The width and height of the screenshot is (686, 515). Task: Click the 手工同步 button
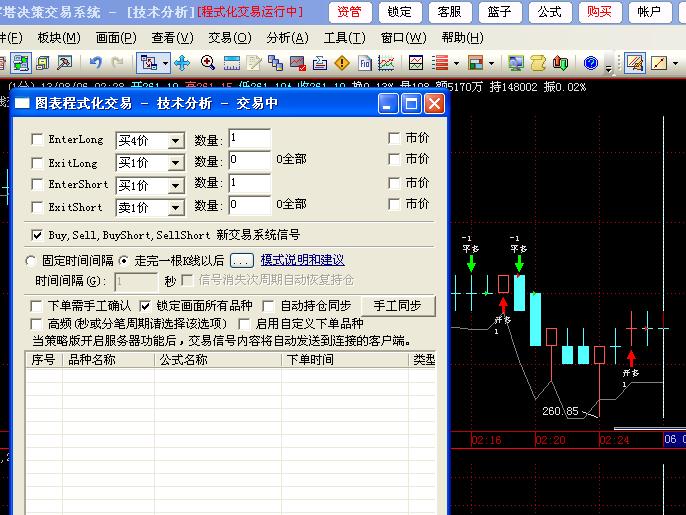click(x=397, y=306)
